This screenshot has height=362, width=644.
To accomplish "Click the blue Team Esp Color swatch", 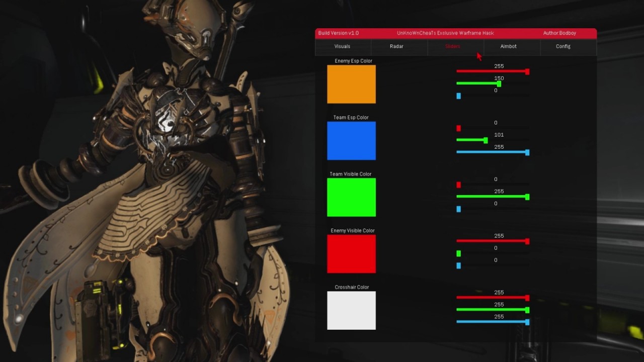I will coord(351,141).
